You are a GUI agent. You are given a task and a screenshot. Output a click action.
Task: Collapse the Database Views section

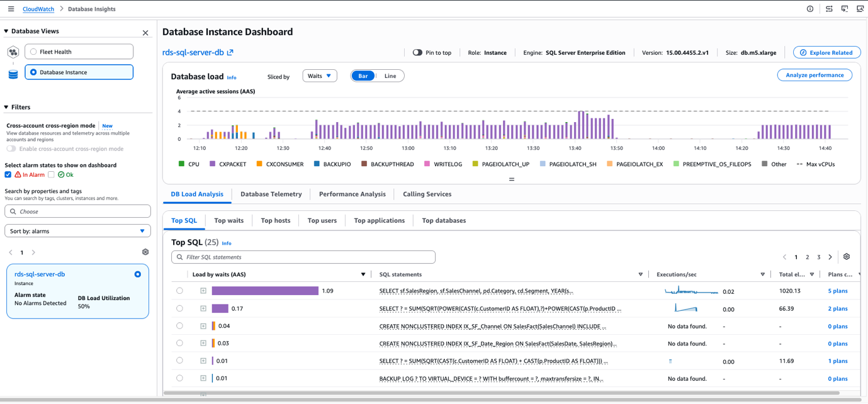pyautogui.click(x=6, y=31)
